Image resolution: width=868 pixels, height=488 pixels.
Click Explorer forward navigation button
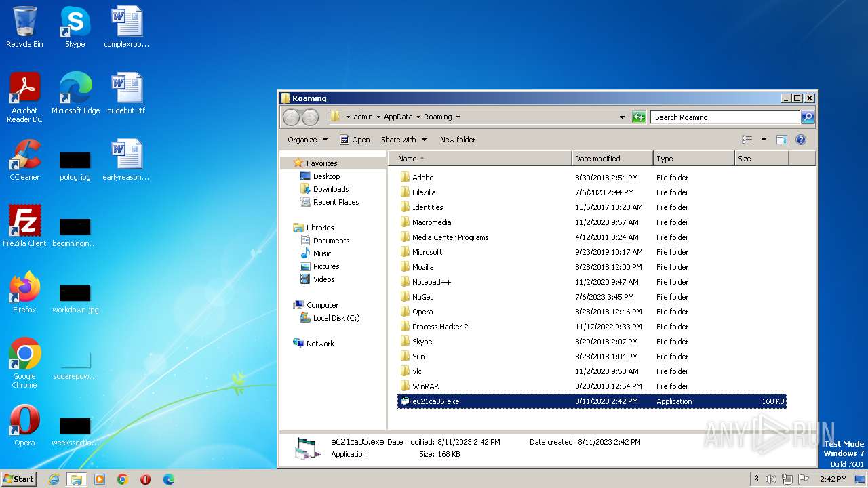coord(310,117)
